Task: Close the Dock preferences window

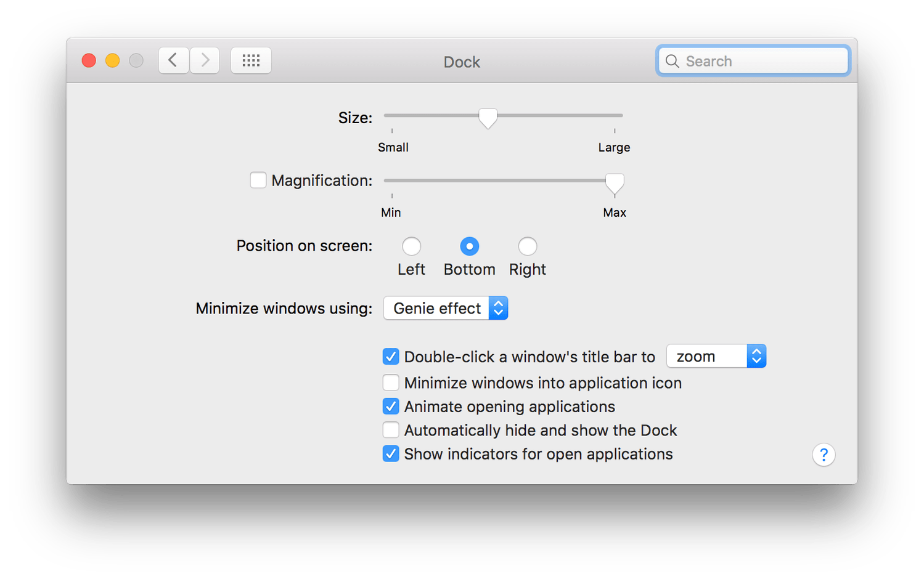Action: pos(89,60)
